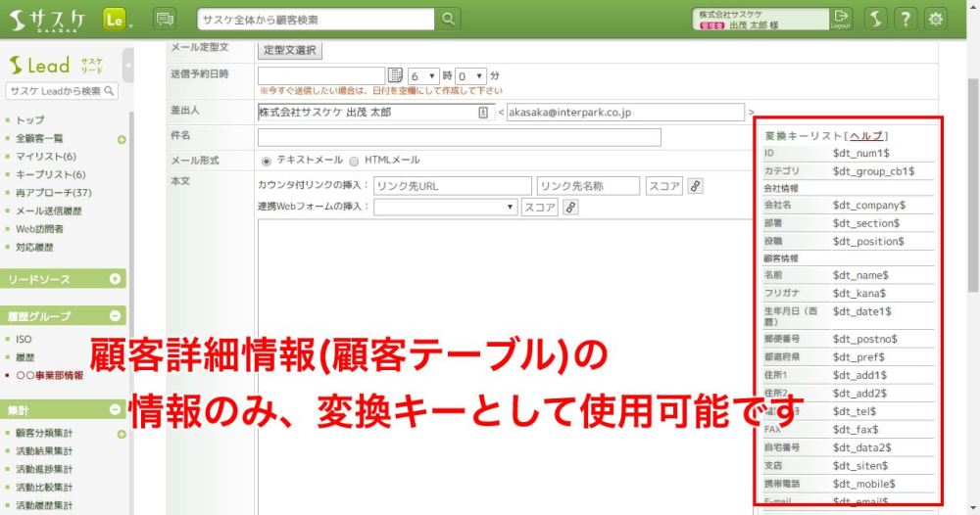Expand the リードソース section

pyautogui.click(x=116, y=279)
